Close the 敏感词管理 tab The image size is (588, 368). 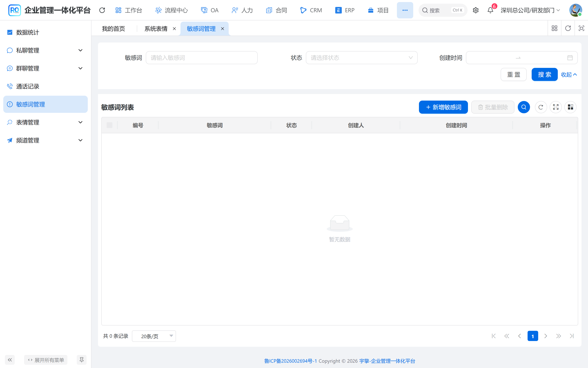[x=222, y=29]
